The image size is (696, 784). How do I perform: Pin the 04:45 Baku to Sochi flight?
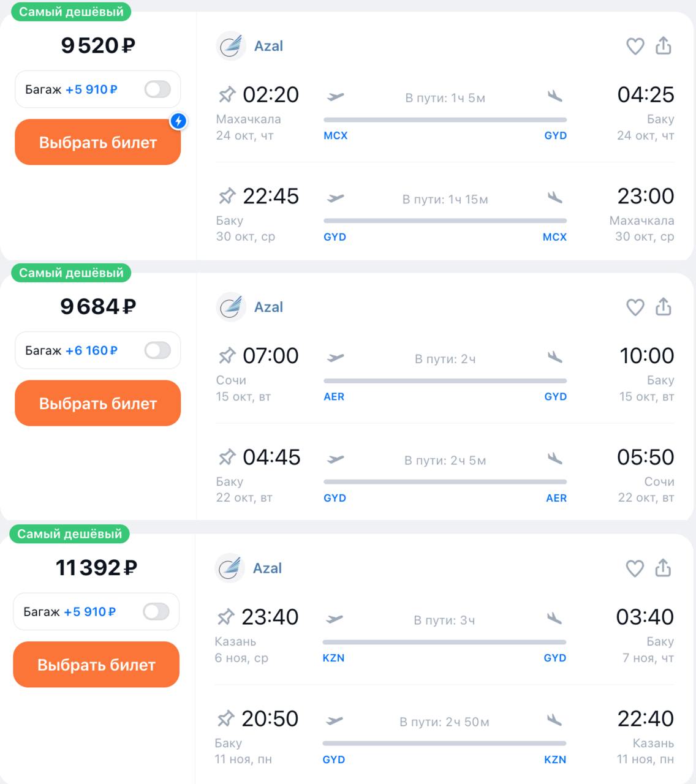click(x=227, y=458)
